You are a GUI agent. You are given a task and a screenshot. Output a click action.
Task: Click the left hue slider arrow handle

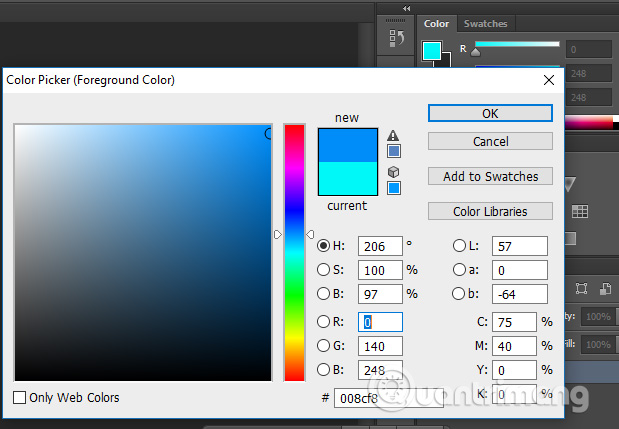(x=278, y=235)
